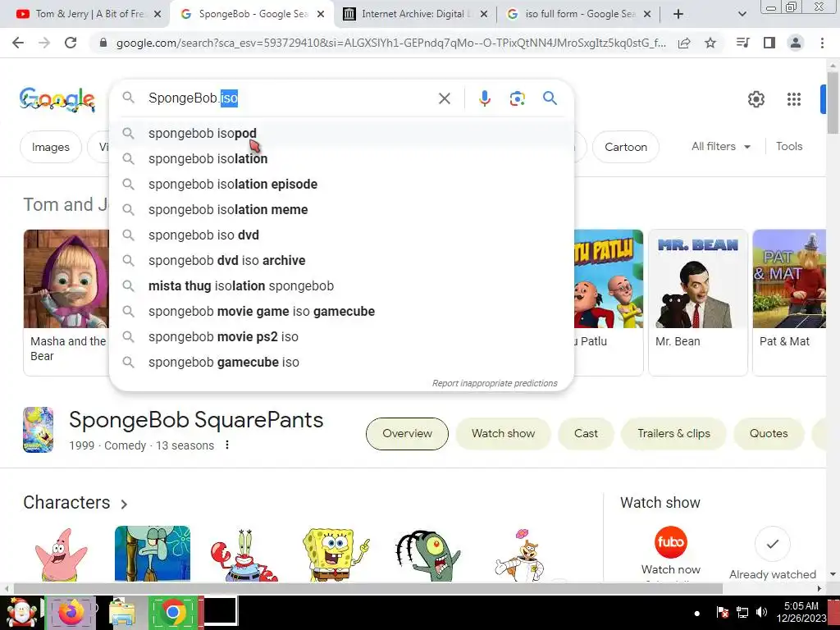Screen dimensions: 840x630
Task: Select 'spongebob movie game iso gamecube' suggestion
Action: [341, 311]
